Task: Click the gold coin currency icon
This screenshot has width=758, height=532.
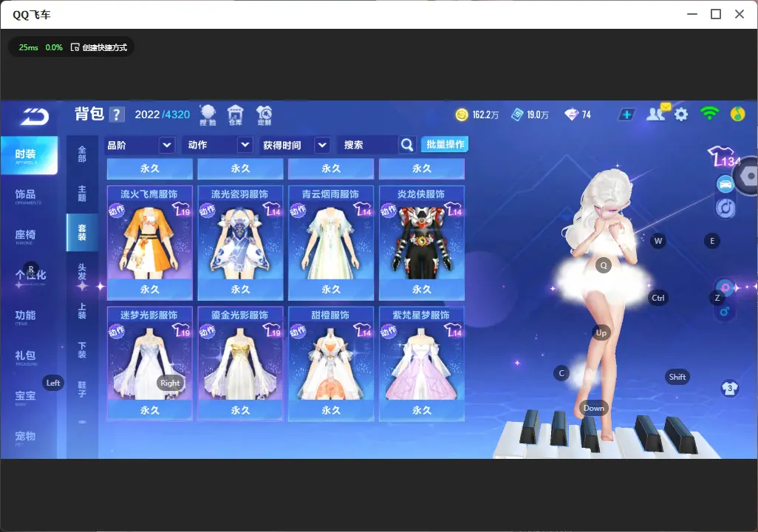Action: 462,115
